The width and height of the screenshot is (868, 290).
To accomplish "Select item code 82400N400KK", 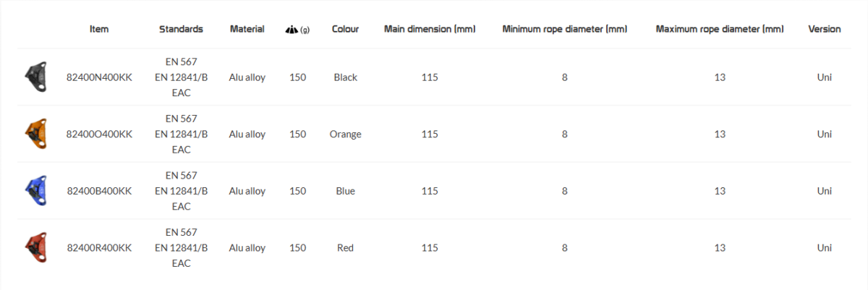I will click(99, 77).
